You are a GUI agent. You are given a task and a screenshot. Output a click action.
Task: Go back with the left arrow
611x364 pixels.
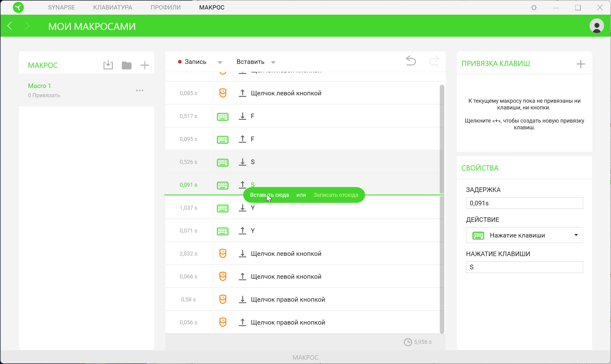(x=10, y=26)
